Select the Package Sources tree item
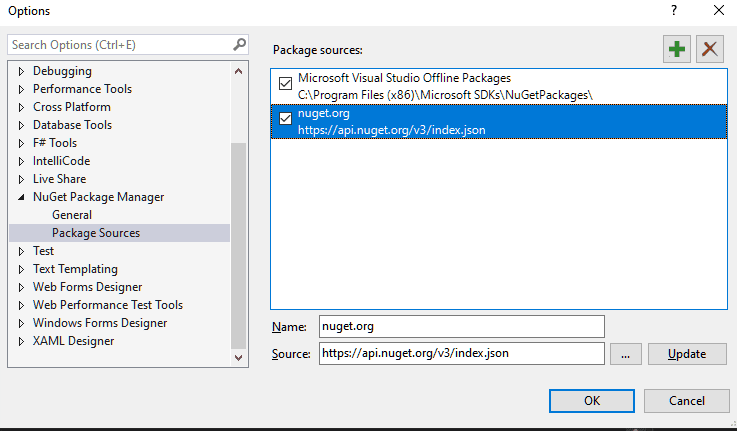The image size is (737, 431). [96, 233]
